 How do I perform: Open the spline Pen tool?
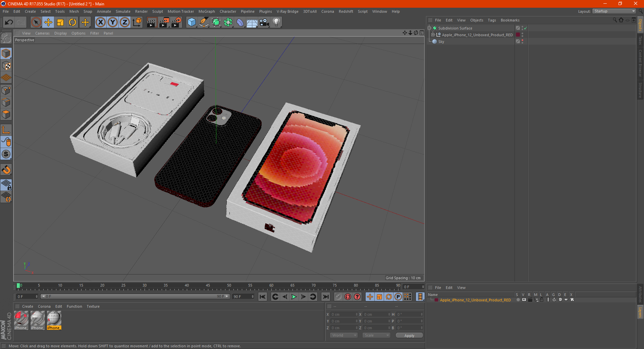204,22
